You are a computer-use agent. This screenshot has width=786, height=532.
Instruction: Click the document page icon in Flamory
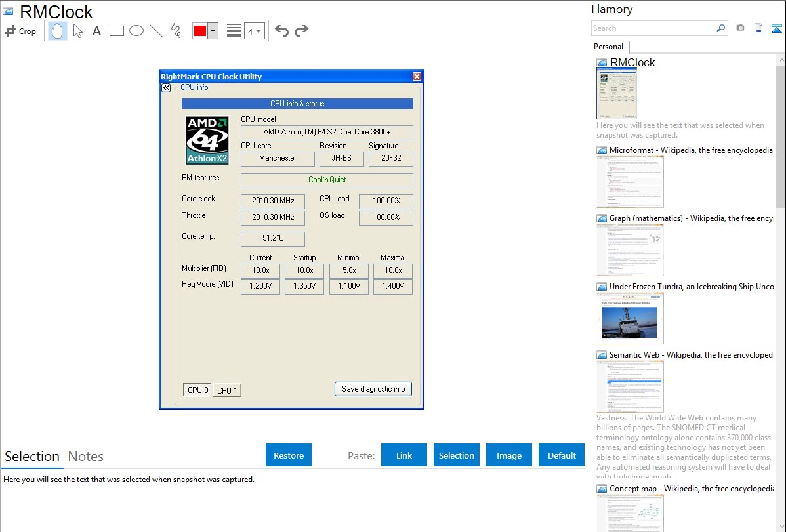758,28
